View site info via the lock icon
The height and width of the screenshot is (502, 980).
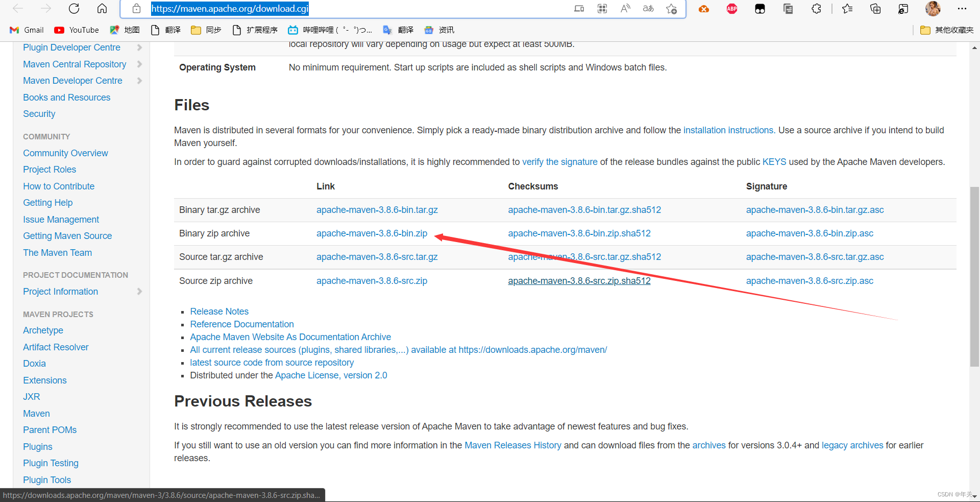(136, 9)
